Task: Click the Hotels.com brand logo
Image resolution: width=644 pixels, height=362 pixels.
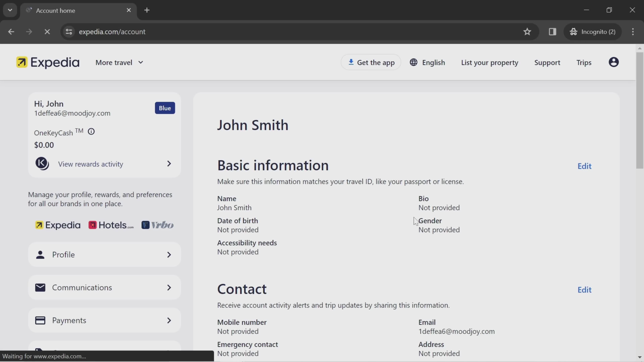Action: [111, 225]
